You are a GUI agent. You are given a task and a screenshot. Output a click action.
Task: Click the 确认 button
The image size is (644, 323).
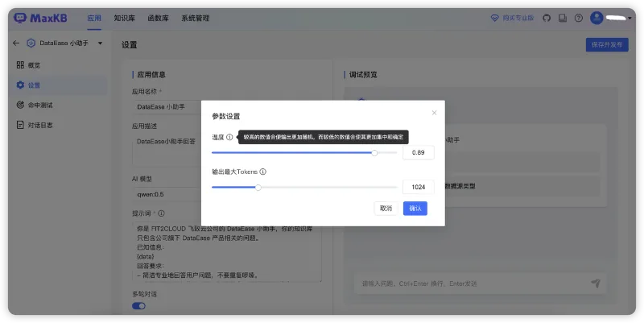[415, 209]
